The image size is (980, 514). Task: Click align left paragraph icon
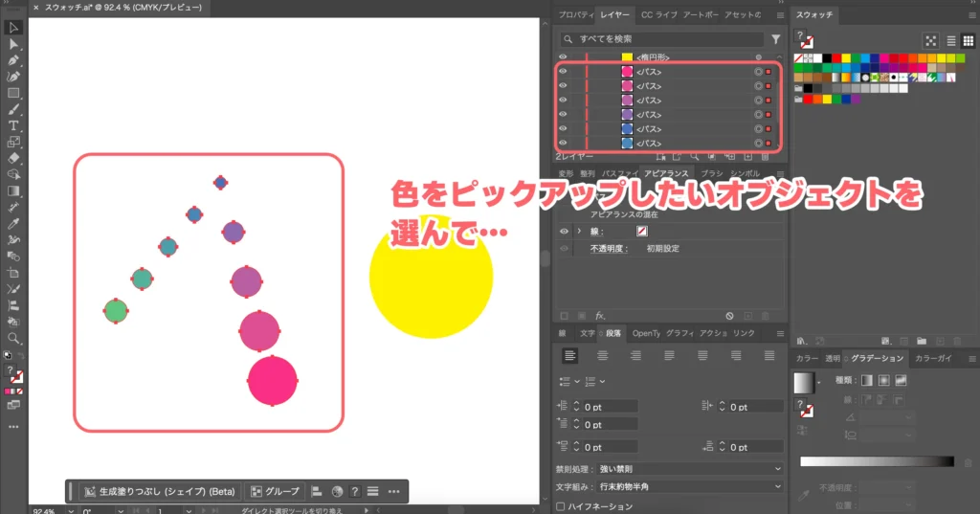pos(570,356)
